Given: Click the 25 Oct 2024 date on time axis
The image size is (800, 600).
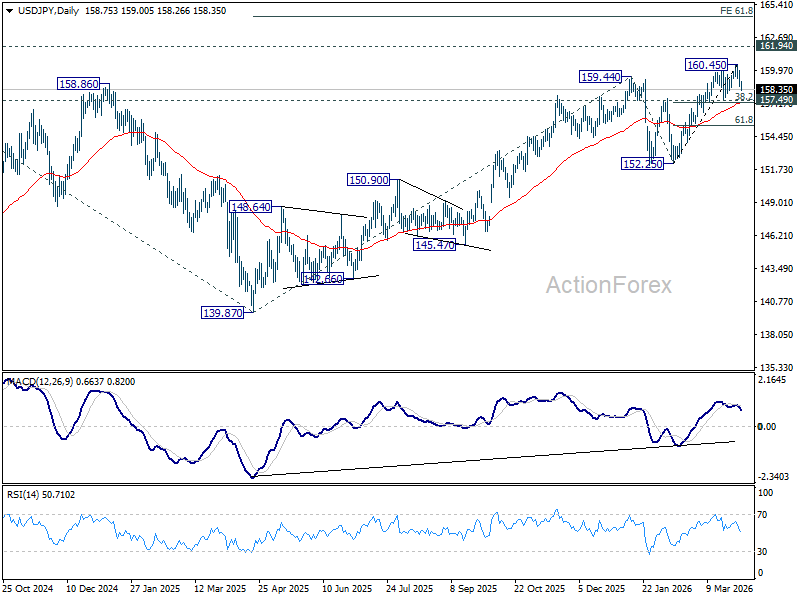Looking at the screenshot, I should click(x=28, y=588).
